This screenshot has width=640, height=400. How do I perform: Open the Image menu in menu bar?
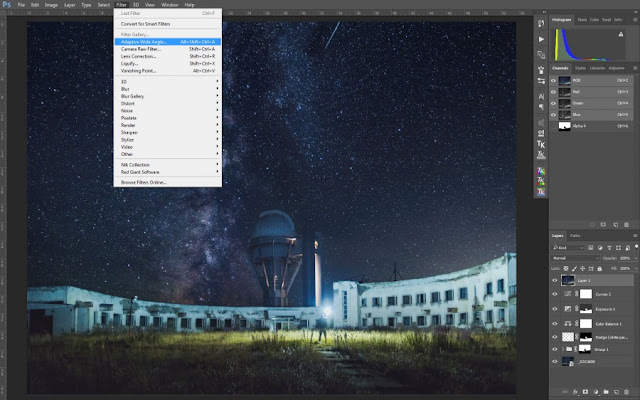[51, 5]
